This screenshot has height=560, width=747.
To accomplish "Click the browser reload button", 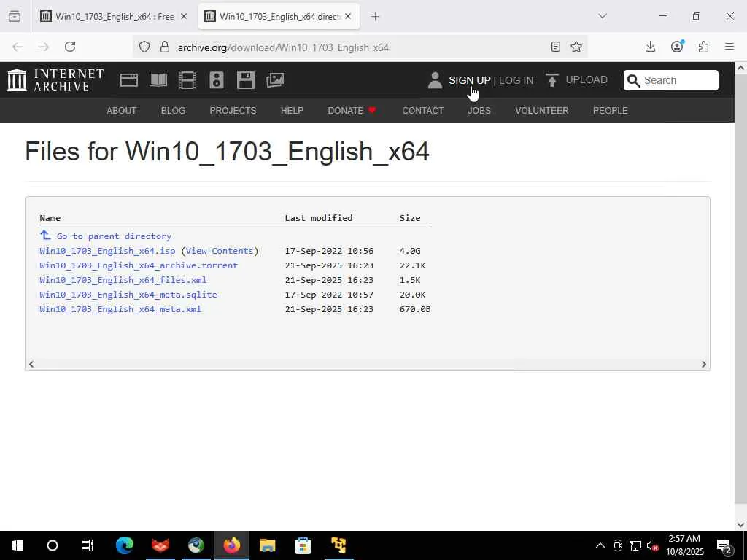I will click(70, 47).
